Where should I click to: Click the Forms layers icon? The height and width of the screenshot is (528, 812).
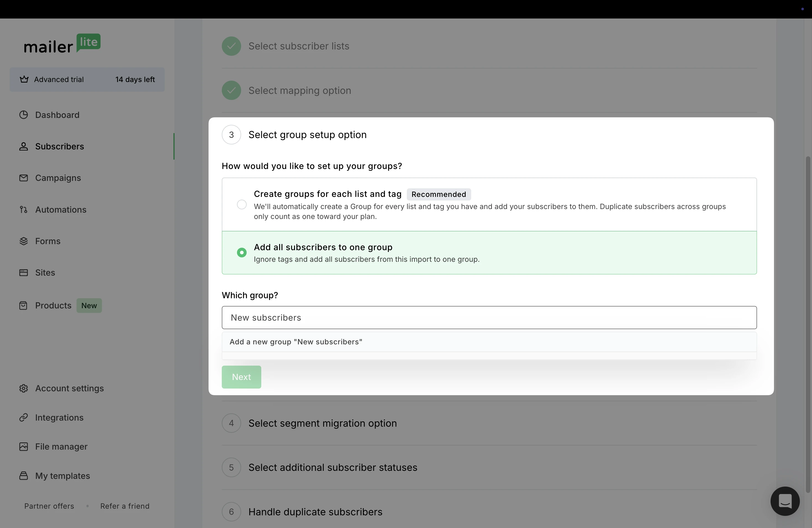click(x=23, y=241)
